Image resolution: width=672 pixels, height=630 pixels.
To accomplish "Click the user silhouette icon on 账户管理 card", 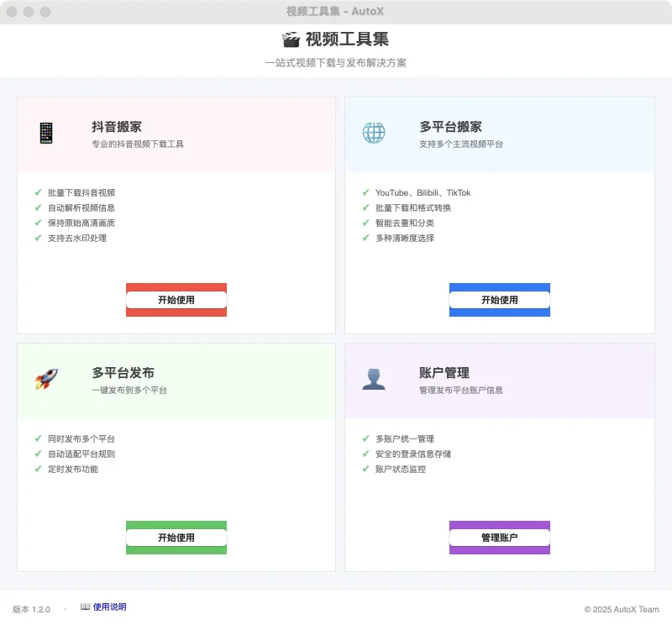I will point(374,379).
